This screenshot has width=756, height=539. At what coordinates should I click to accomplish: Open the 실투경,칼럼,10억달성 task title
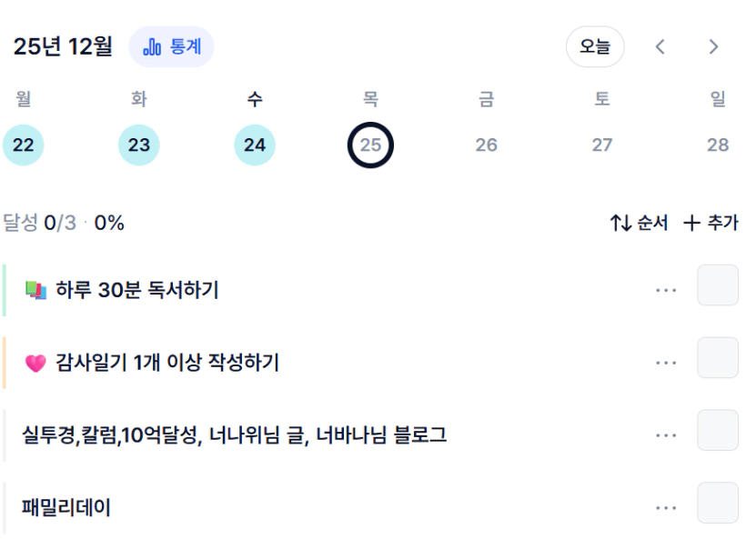(x=235, y=435)
